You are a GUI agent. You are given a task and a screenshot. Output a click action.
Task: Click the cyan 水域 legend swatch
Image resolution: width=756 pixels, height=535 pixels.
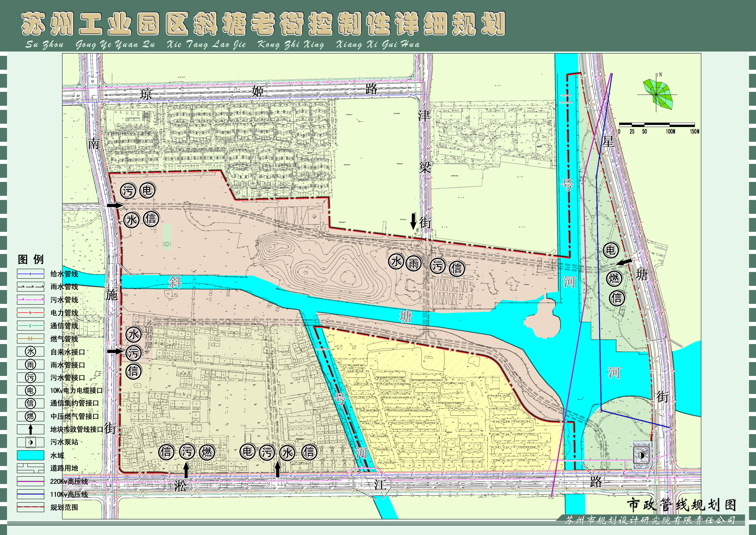(x=30, y=455)
